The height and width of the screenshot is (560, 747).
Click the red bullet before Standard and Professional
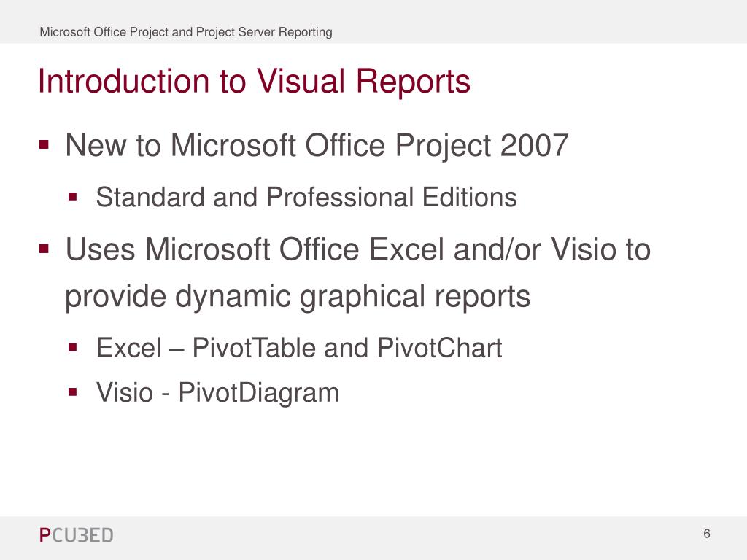point(72,197)
